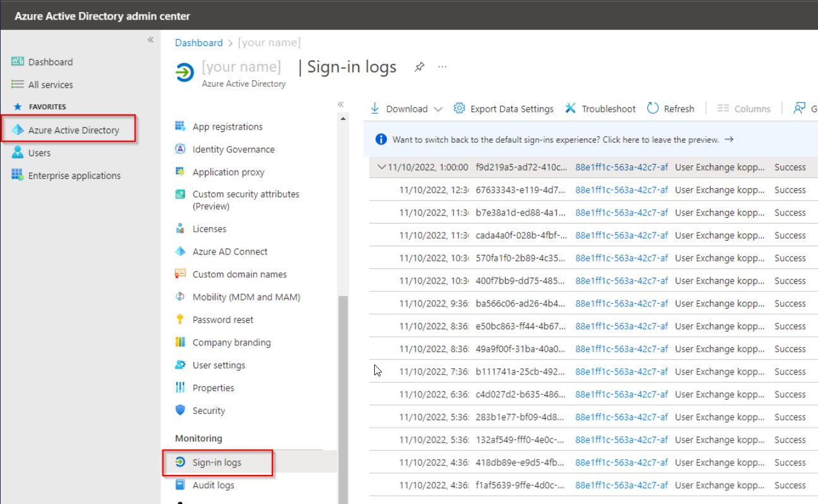
Task: Collapse the 11/10/2022, 1:00:00 row
Action: coord(381,167)
